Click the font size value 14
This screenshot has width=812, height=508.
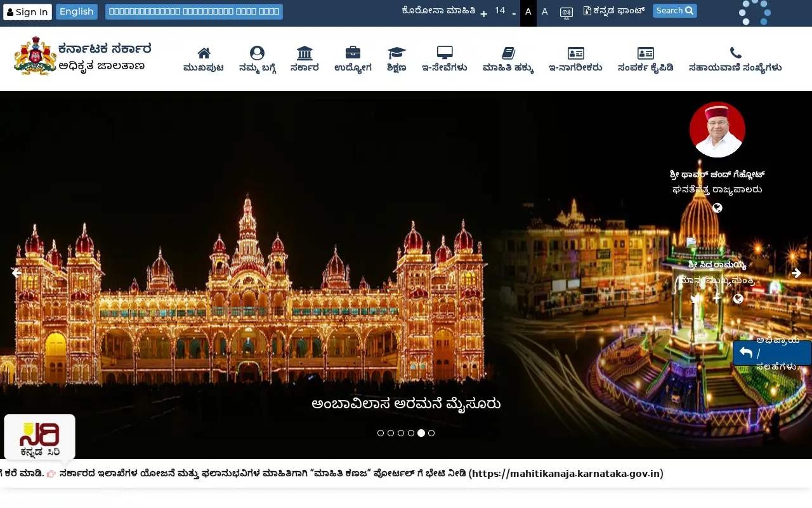coord(500,11)
